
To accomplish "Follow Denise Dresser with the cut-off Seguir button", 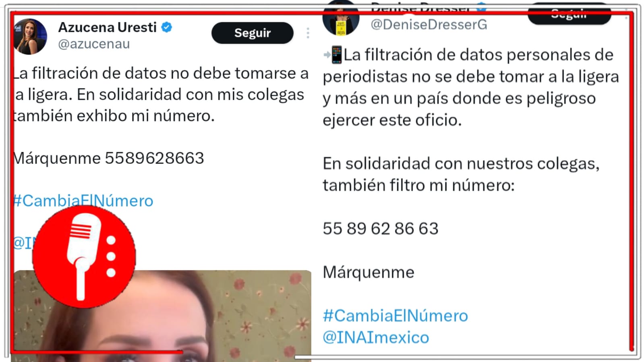I will pos(569,14).
